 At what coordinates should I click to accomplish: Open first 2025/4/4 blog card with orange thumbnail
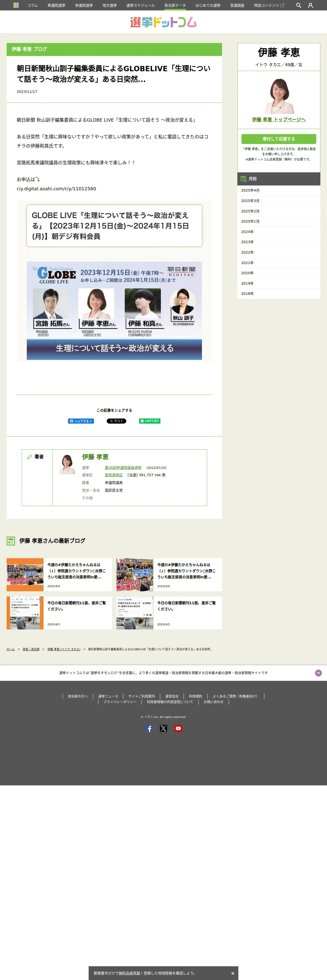pos(59,574)
